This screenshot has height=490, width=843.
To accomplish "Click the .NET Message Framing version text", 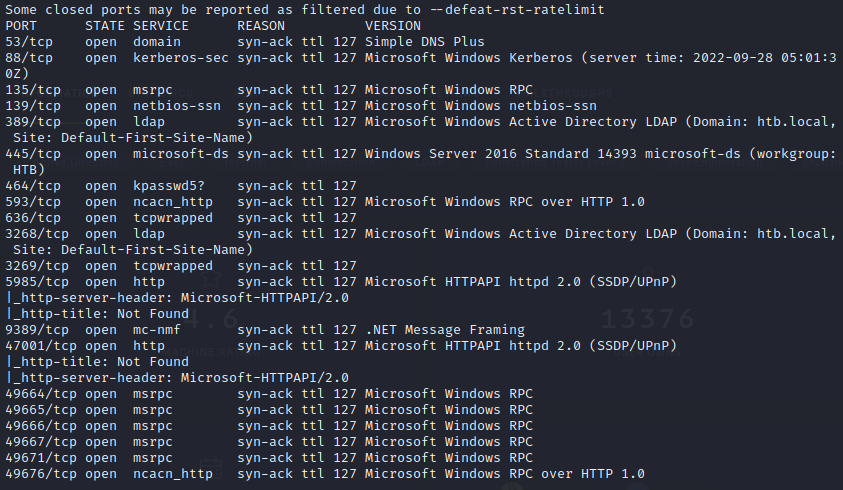I will 445,330.
